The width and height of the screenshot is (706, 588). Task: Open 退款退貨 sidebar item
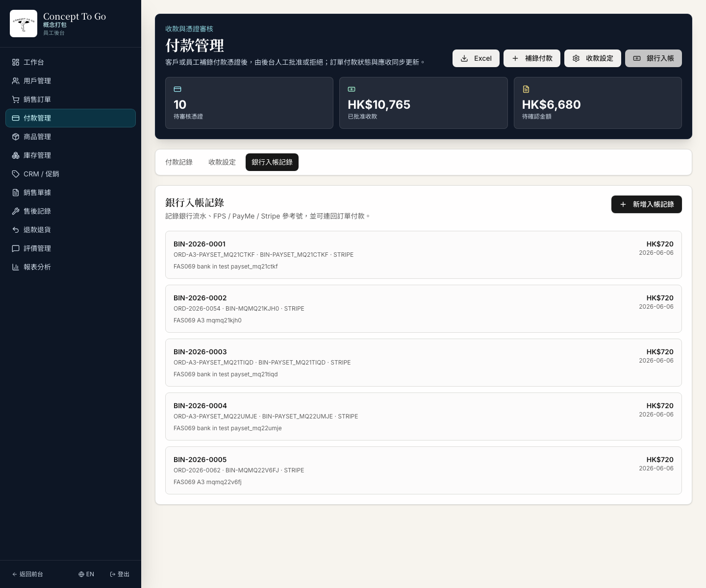point(71,230)
